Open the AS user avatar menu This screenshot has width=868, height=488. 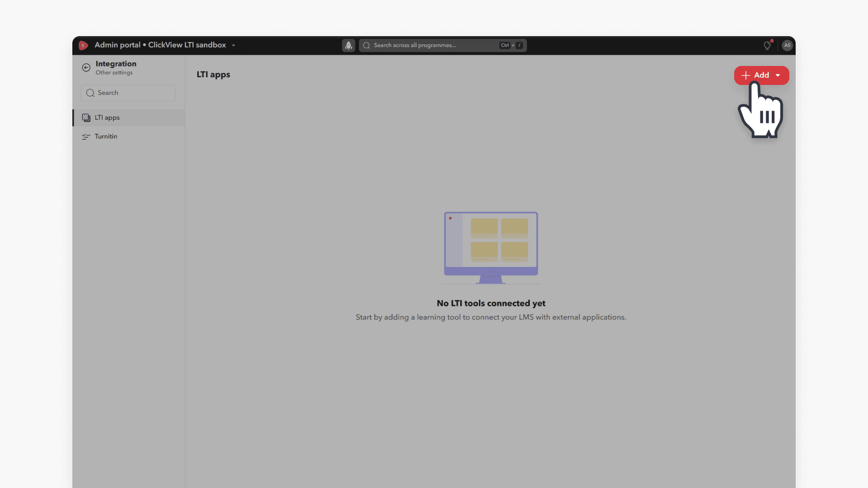pos(787,45)
